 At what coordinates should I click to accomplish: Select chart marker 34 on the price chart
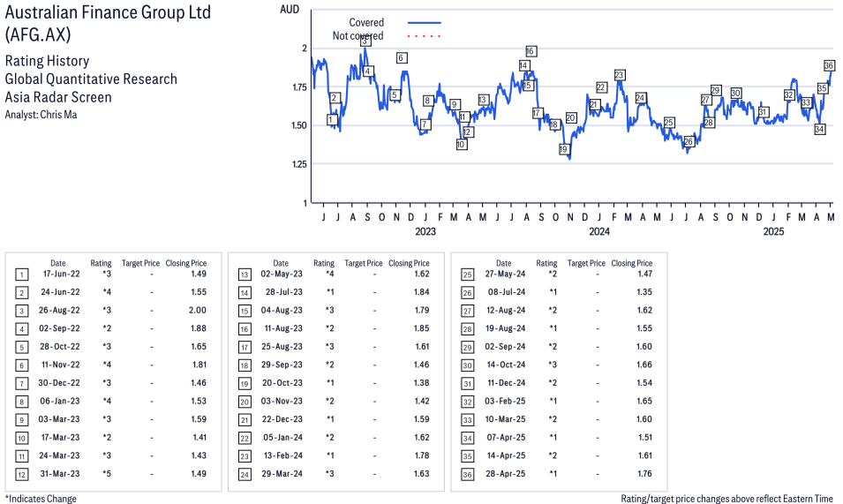point(819,129)
